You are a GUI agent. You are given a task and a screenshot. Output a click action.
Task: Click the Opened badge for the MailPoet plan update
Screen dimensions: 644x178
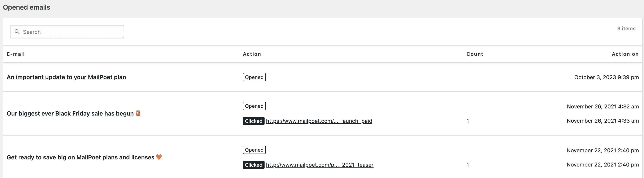click(x=254, y=77)
